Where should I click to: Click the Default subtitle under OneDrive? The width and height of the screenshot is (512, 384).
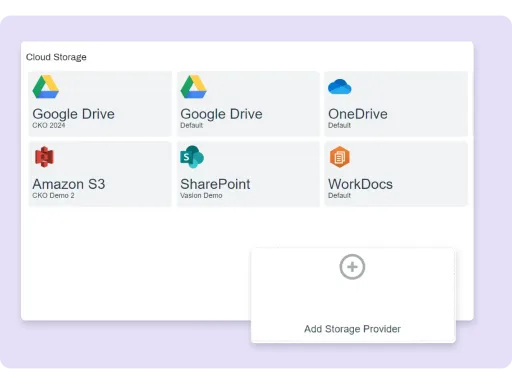tap(339, 125)
